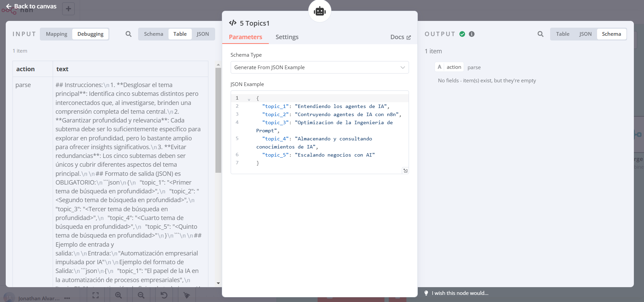This screenshot has height=302, width=644.
Task: Show output as JSON view
Action: pos(585,34)
